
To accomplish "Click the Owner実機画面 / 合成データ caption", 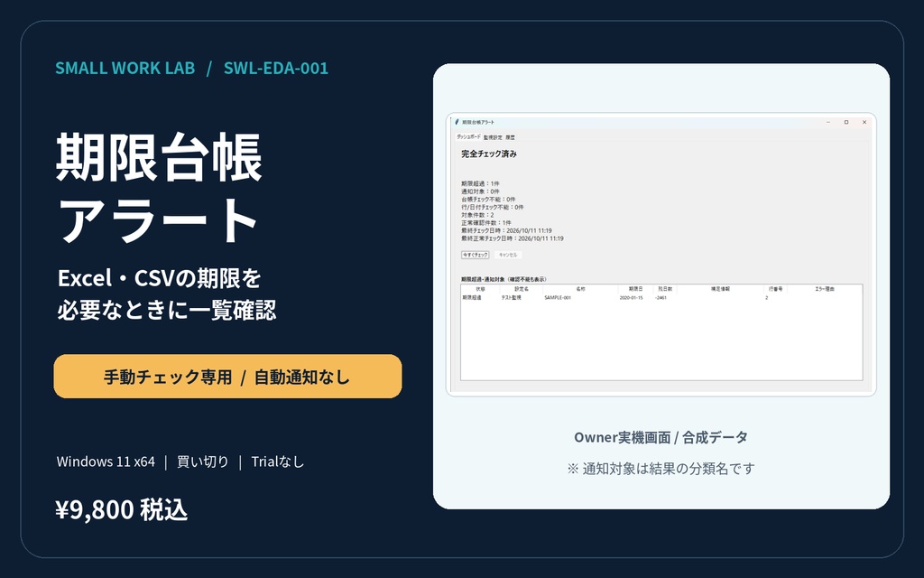I will [x=661, y=437].
